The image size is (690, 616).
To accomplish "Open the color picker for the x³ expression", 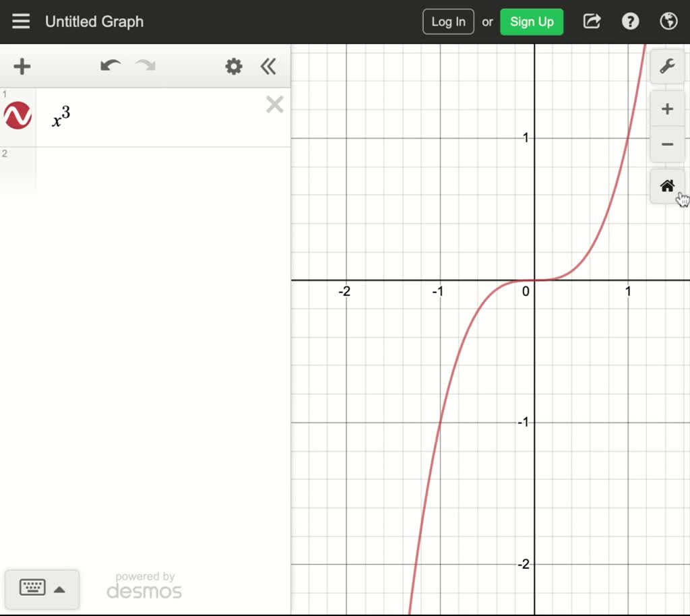I will pyautogui.click(x=16, y=115).
